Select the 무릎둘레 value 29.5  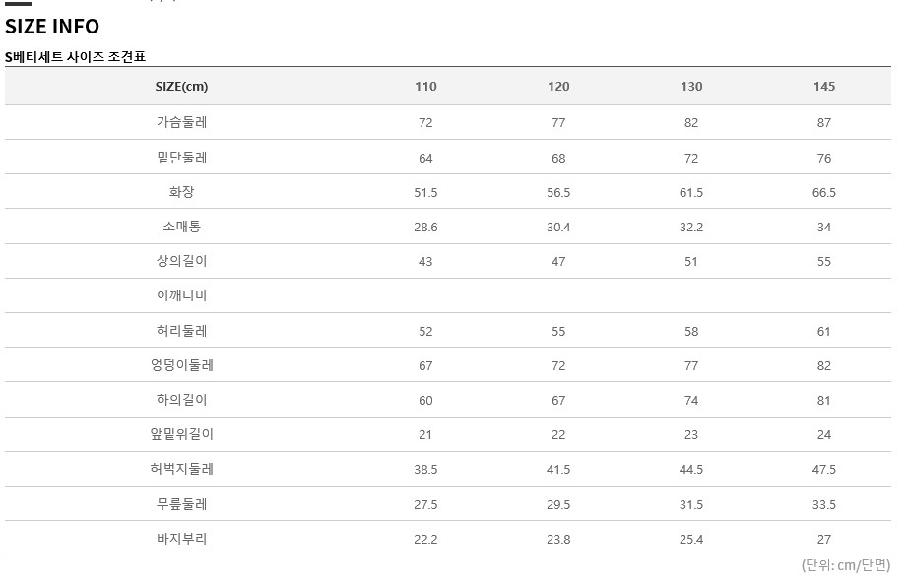pos(558,505)
